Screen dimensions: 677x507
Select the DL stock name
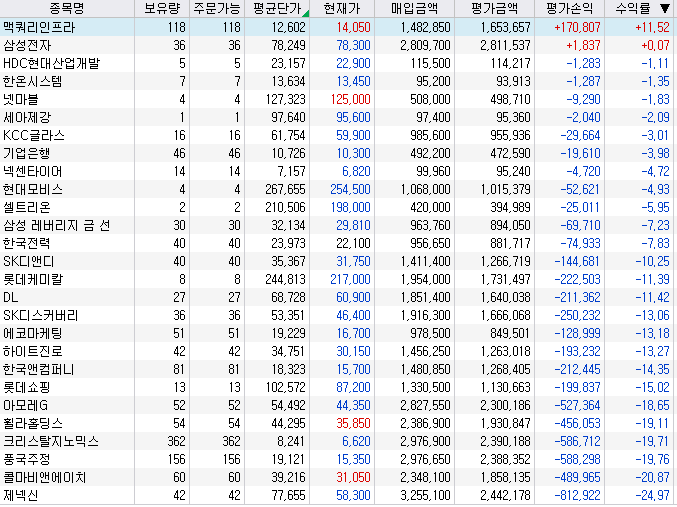point(10,298)
